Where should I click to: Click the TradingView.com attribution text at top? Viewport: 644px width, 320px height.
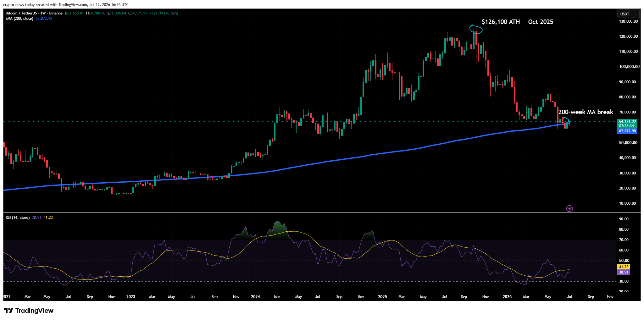pyautogui.click(x=66, y=5)
